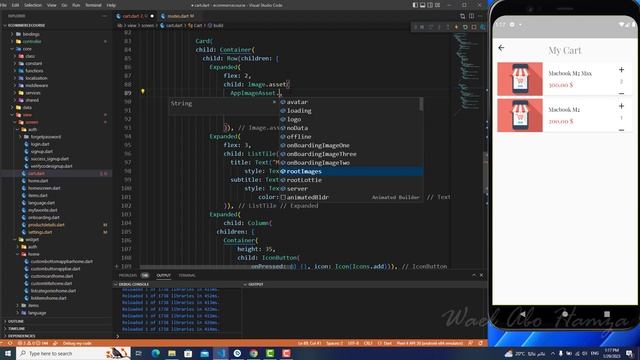
Task: Click the open changes icon above the editor
Action: point(462,16)
